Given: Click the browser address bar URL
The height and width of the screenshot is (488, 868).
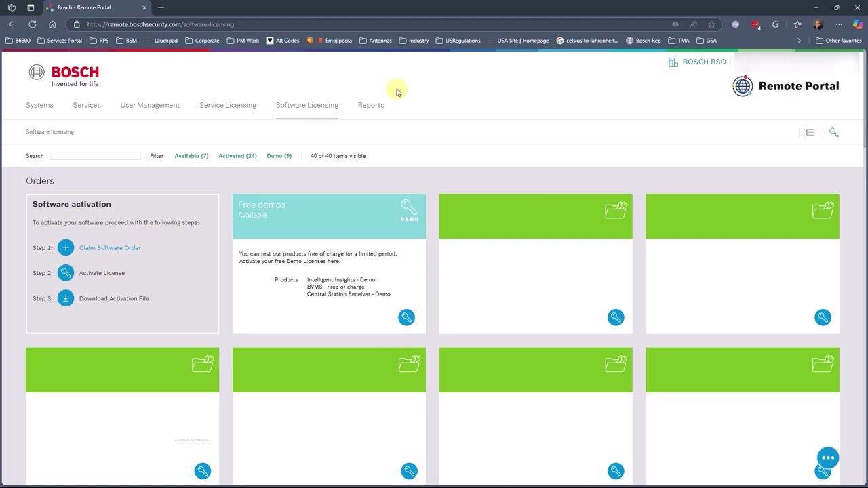Looking at the screenshot, I should [x=161, y=24].
